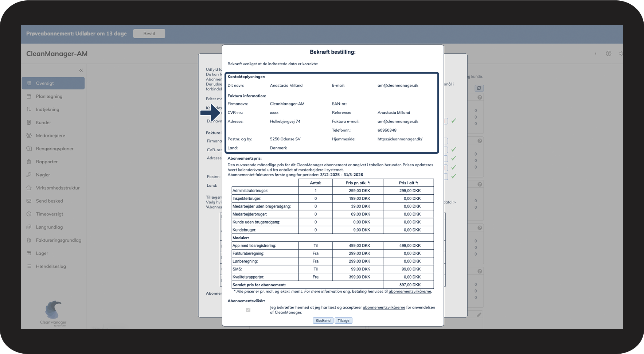Toggle the subscription terms acceptance checkbox
644x354 pixels.
[248, 310]
